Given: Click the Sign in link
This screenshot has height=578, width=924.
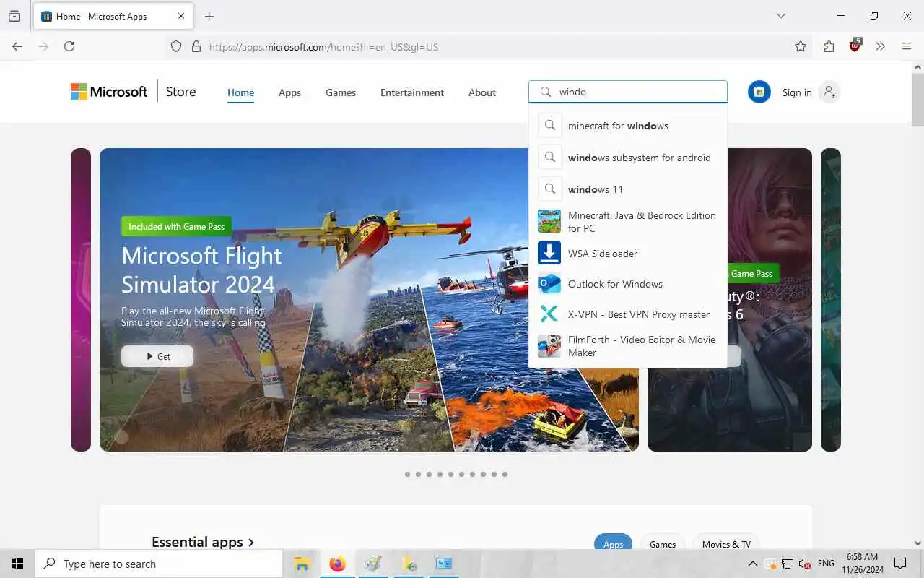Looking at the screenshot, I should click(x=797, y=92).
